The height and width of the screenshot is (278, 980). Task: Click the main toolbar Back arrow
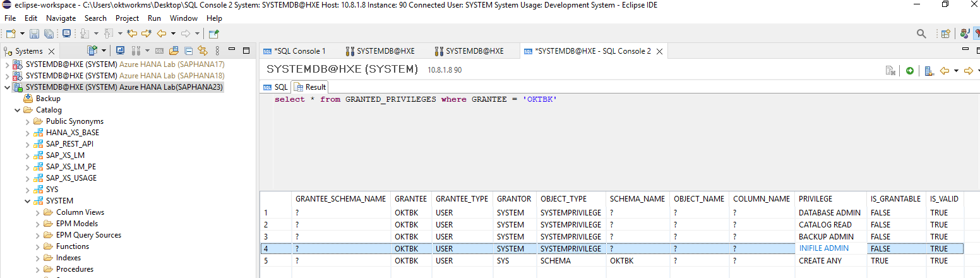pos(162,33)
